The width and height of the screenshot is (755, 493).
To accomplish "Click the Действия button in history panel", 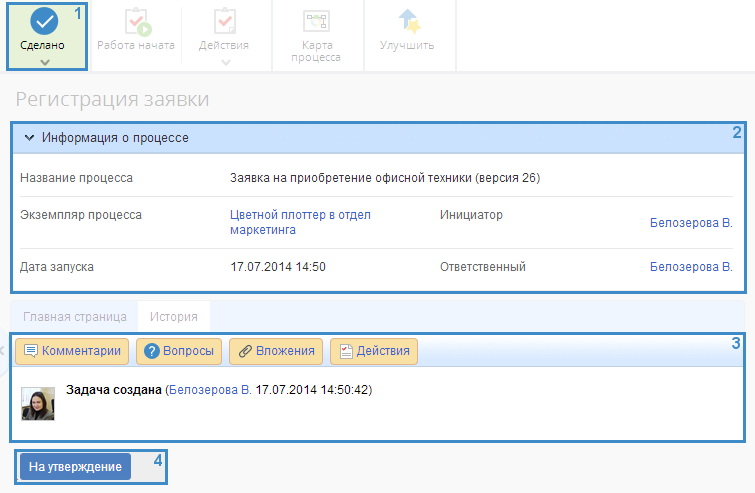I will tap(374, 351).
